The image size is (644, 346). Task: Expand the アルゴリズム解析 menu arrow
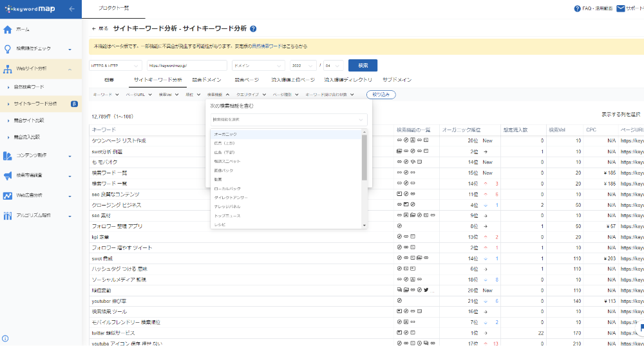pyautogui.click(x=70, y=216)
